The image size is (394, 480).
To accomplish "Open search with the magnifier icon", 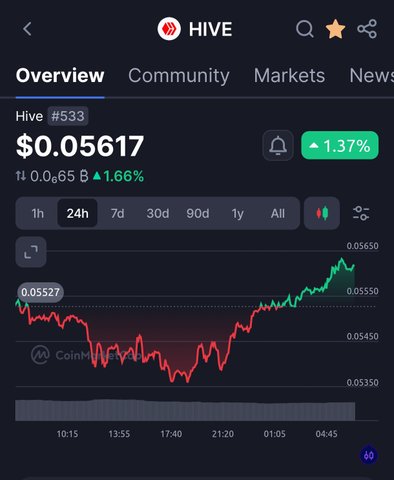I will (305, 29).
